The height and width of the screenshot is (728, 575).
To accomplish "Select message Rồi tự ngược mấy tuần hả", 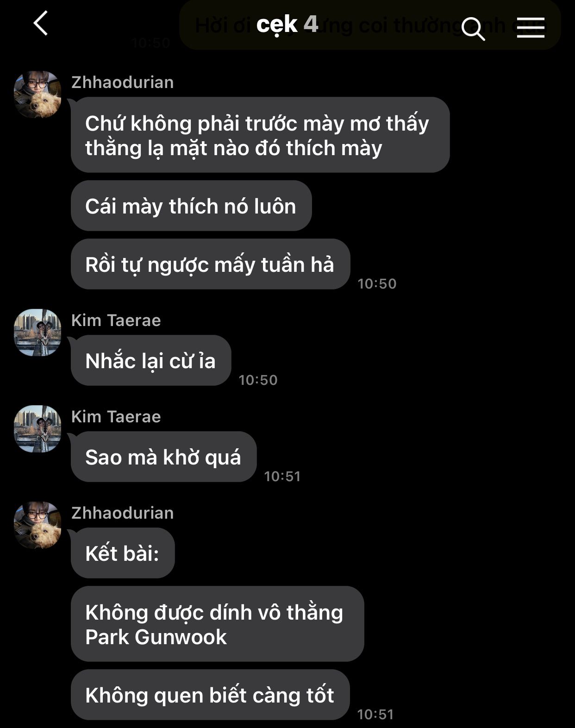I will 210,264.
